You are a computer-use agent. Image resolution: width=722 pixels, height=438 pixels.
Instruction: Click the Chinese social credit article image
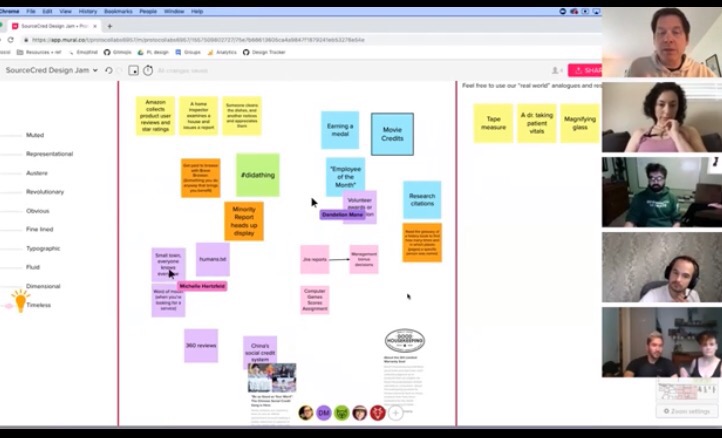click(x=272, y=378)
